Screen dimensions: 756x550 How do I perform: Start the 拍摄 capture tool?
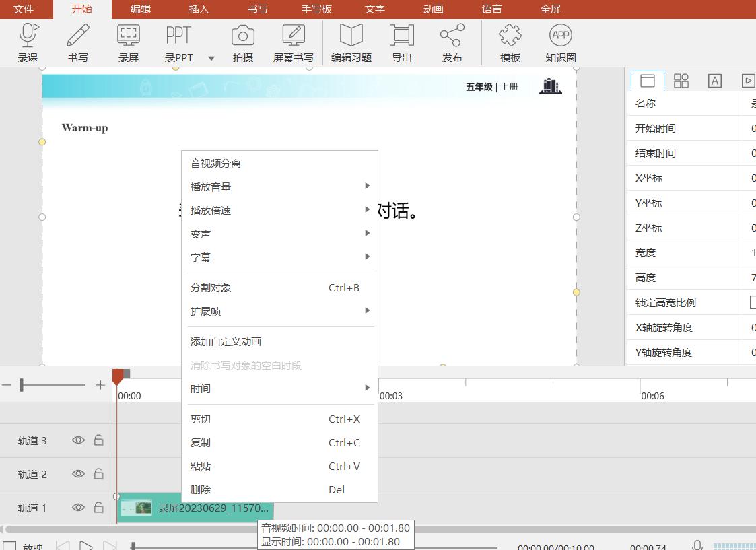pos(243,42)
